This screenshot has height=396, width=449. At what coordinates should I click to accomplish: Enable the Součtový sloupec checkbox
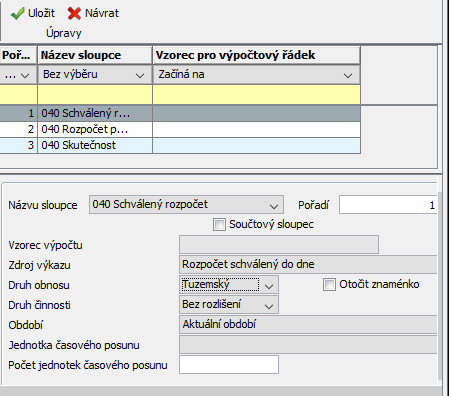[x=219, y=224]
